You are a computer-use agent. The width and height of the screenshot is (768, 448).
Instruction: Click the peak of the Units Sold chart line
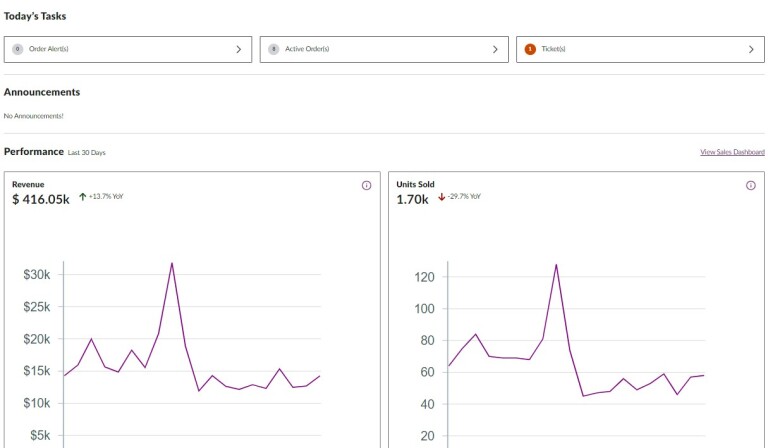tap(556, 265)
